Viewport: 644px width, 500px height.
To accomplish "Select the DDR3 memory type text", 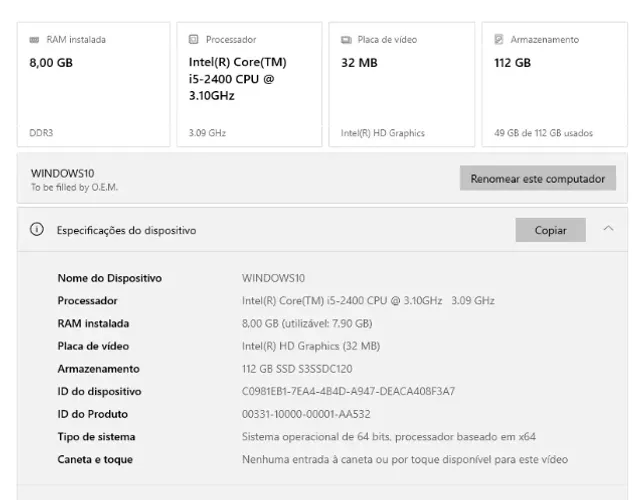I will (x=41, y=133).
